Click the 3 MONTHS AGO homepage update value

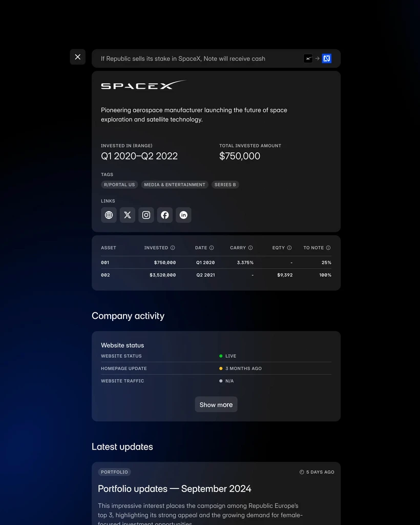point(240,368)
